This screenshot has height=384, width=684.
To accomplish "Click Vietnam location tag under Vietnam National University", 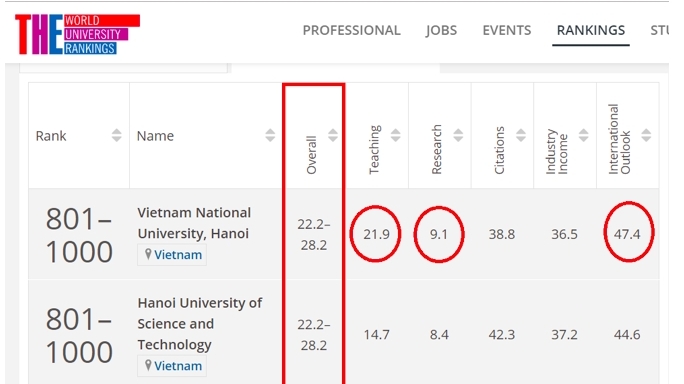I will (x=172, y=254).
